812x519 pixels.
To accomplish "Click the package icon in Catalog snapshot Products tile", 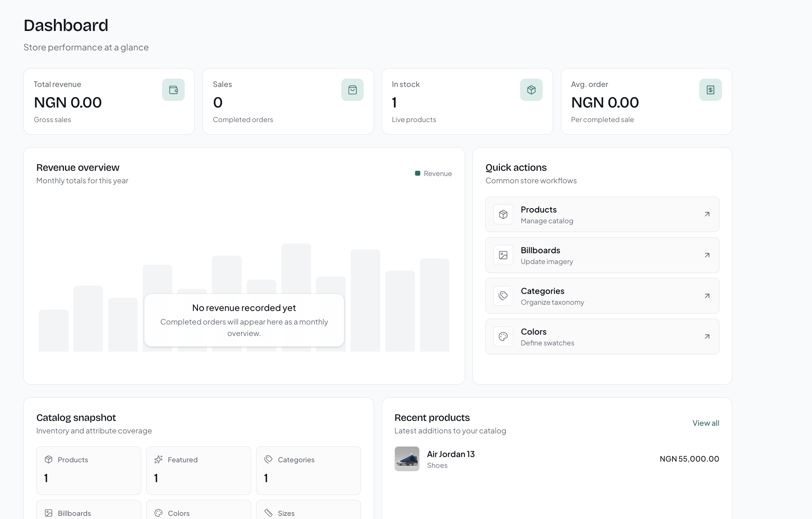I will pos(49,460).
